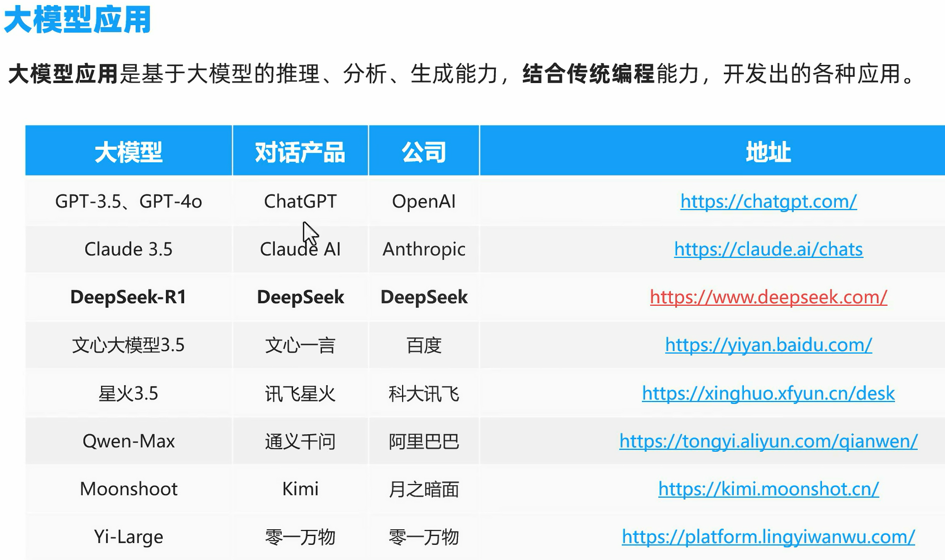Open the platform.lingyiwanwu.com link
Screen dimensions: 945x560
[768, 537]
